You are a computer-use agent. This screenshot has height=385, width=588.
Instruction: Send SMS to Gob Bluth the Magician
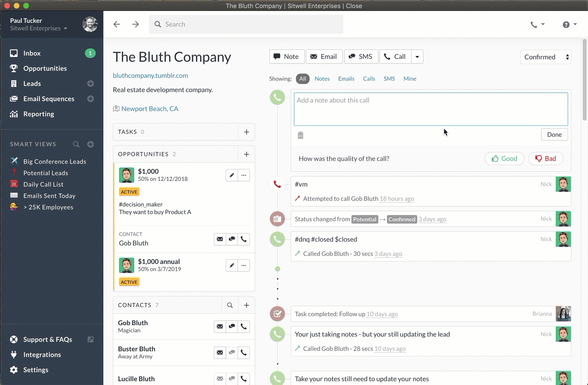(232, 327)
